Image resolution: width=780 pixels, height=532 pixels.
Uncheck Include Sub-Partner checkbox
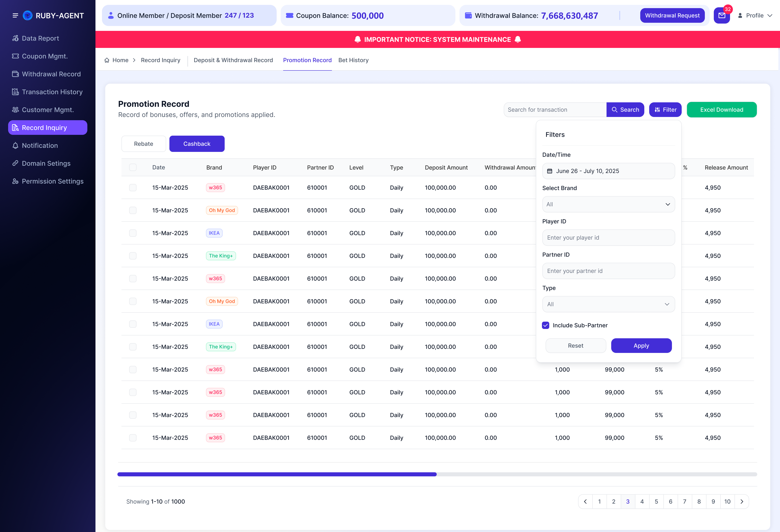pyautogui.click(x=546, y=325)
